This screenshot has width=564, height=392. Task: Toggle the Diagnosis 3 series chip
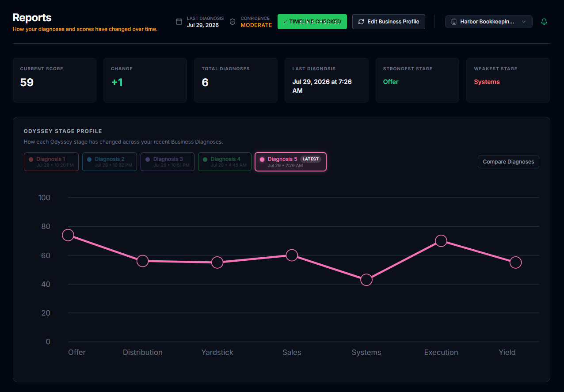[168, 162]
